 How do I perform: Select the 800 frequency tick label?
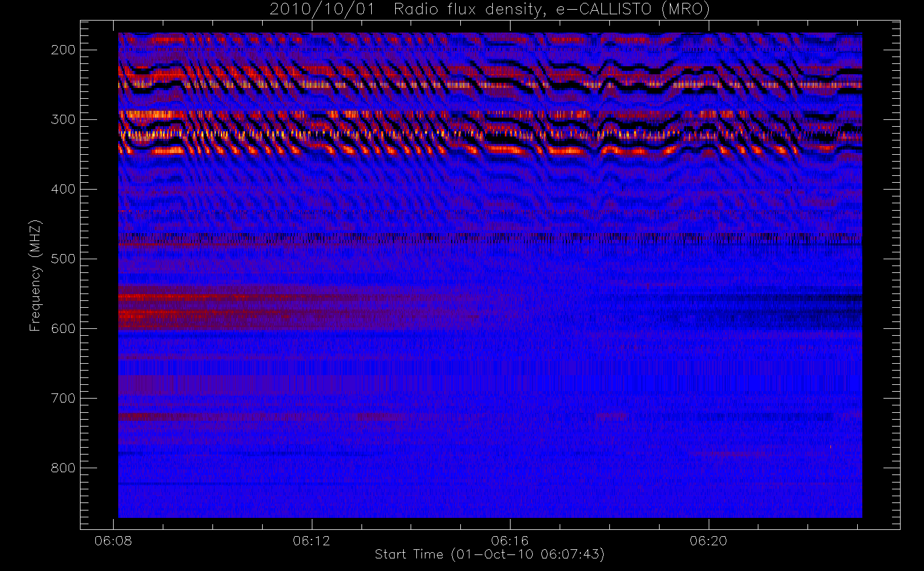point(63,468)
